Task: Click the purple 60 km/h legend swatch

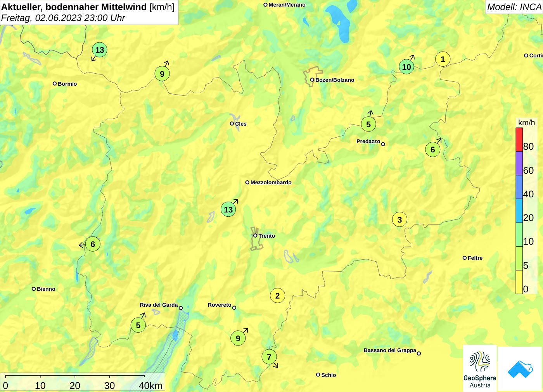Action: pos(519,163)
